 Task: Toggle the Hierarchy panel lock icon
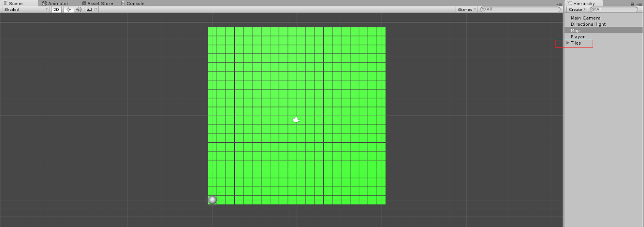632,4
